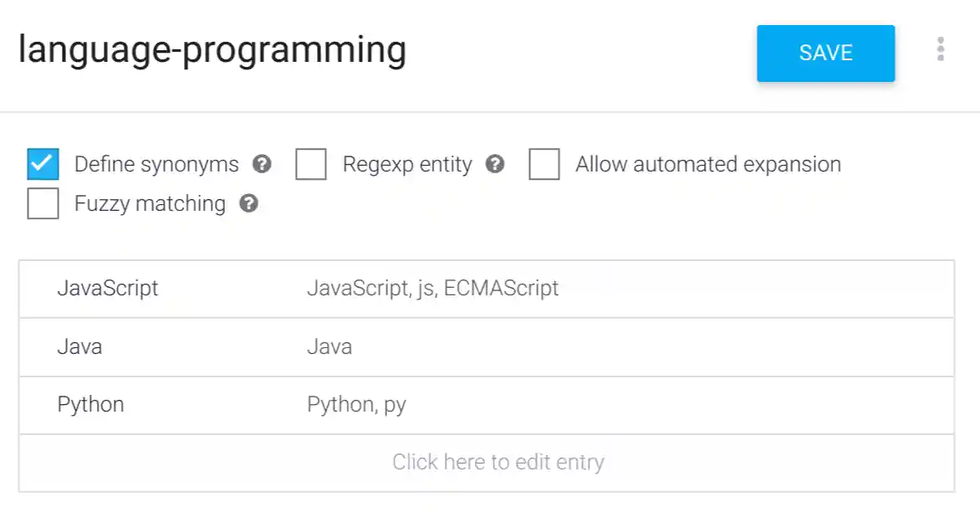Click the Python reference value cell
Viewport: 980px width, 512px height.
[92, 405]
